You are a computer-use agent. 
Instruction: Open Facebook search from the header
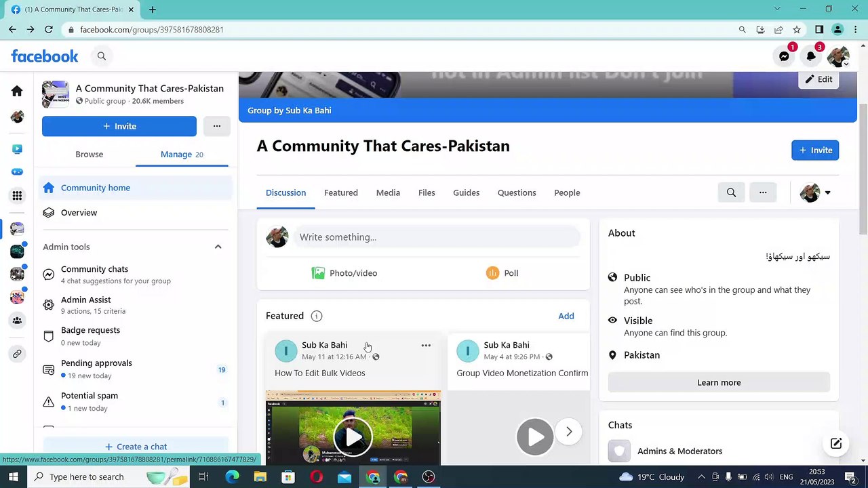[x=102, y=56]
